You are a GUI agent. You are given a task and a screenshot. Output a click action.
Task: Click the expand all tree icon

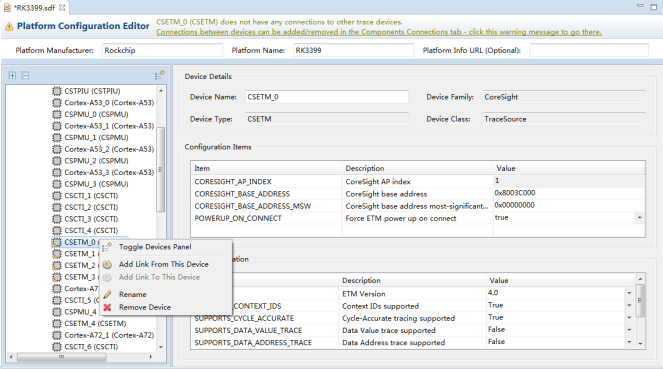point(12,76)
